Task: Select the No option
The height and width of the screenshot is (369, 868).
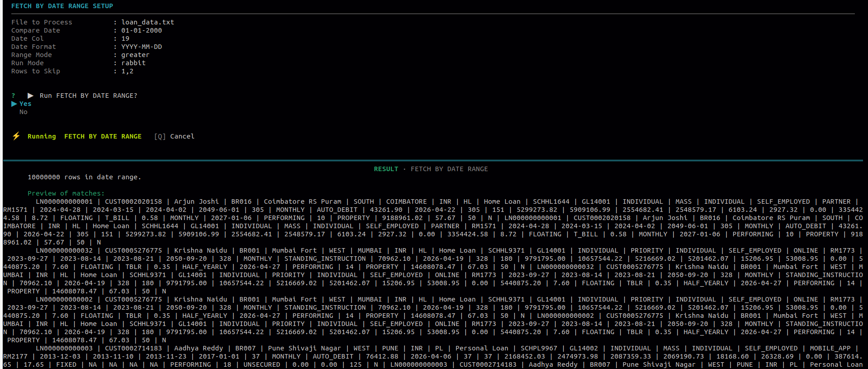Action: click(x=24, y=112)
